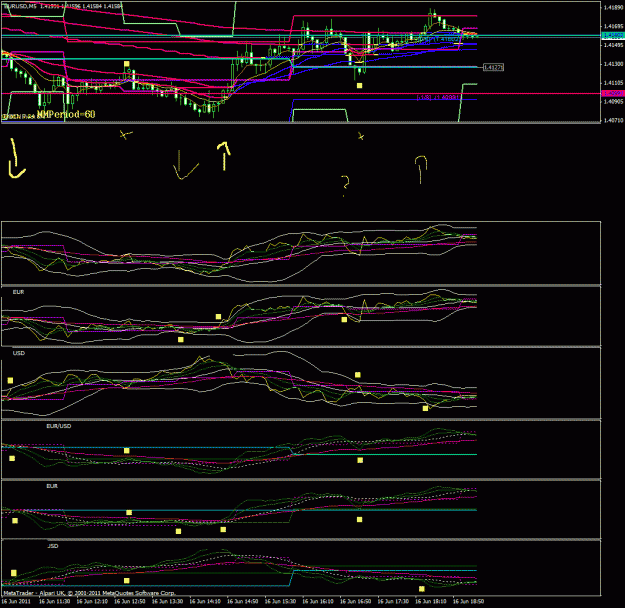Viewport: 625px width, 608px height.
Task: Click the 1.40710 price axis label
Action: coord(614,120)
